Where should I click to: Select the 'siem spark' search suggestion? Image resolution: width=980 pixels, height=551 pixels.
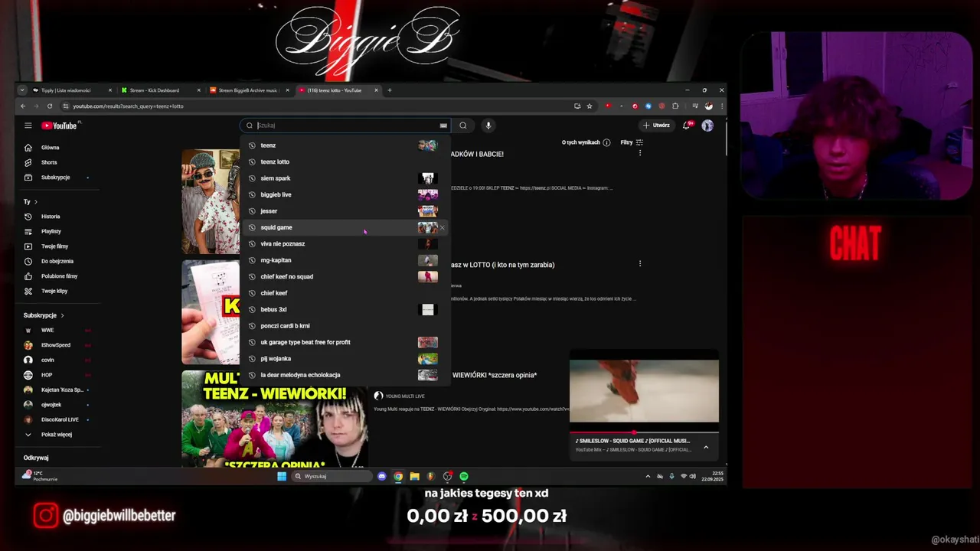[x=345, y=178]
